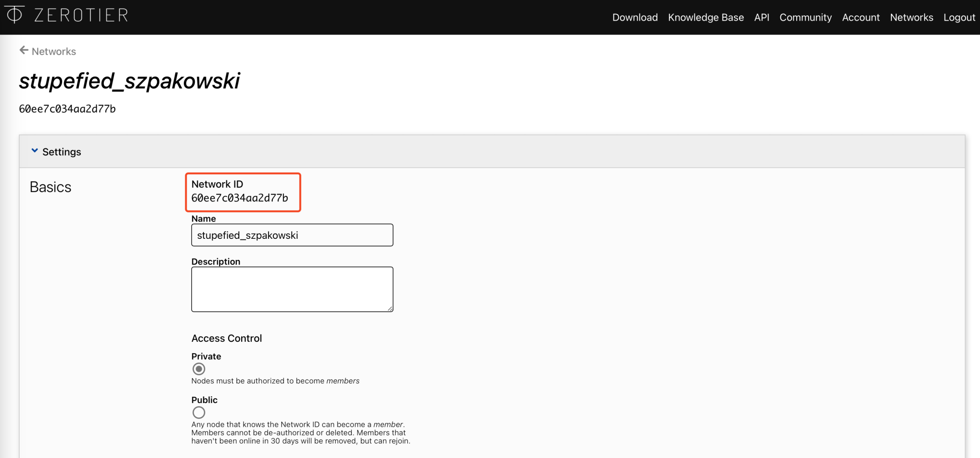
Task: Open the Download page
Action: [635, 17]
